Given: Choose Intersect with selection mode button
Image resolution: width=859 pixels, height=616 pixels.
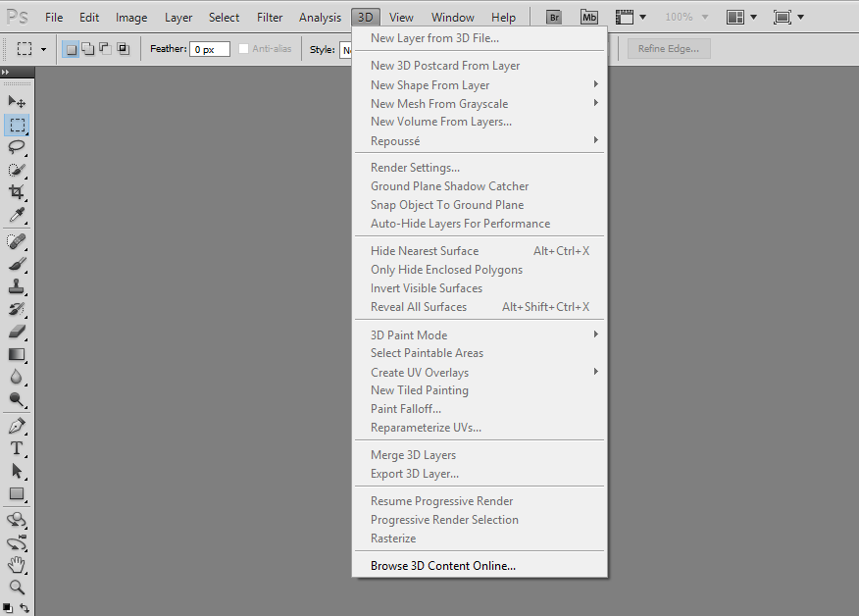Looking at the screenshot, I should pos(124,49).
